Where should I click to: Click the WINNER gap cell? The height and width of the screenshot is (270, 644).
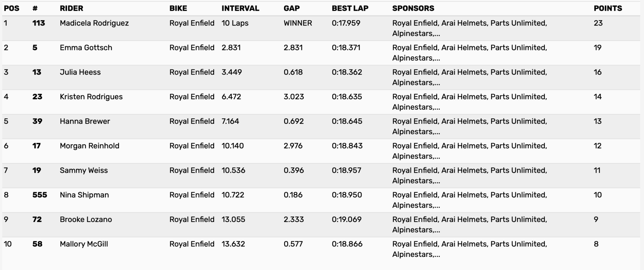[x=298, y=23]
